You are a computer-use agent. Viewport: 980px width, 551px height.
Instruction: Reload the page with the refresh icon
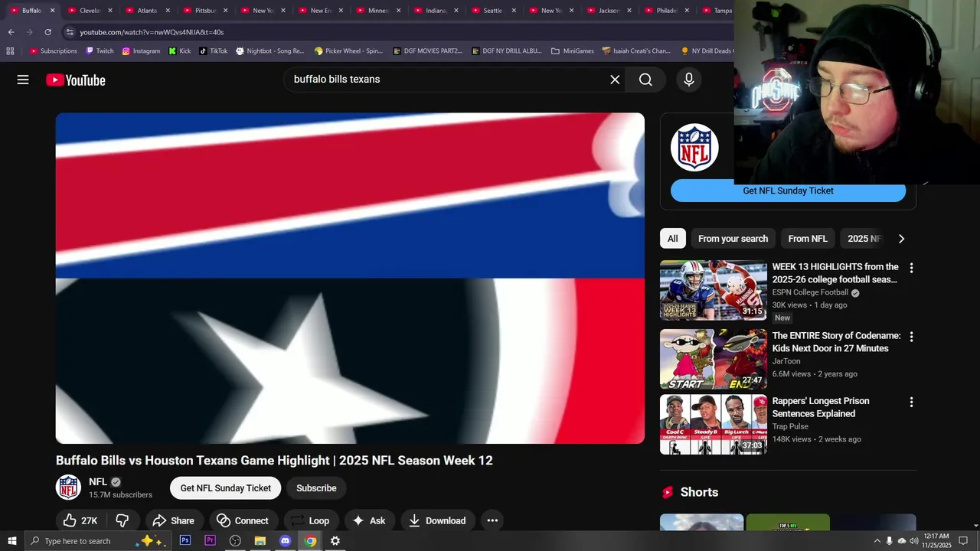click(x=47, y=32)
